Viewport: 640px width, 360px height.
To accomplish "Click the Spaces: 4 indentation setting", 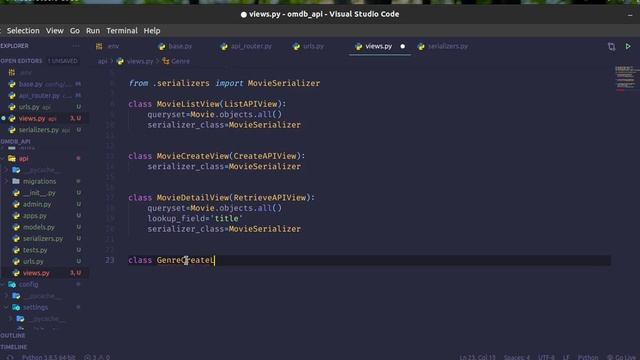I will point(516,357).
